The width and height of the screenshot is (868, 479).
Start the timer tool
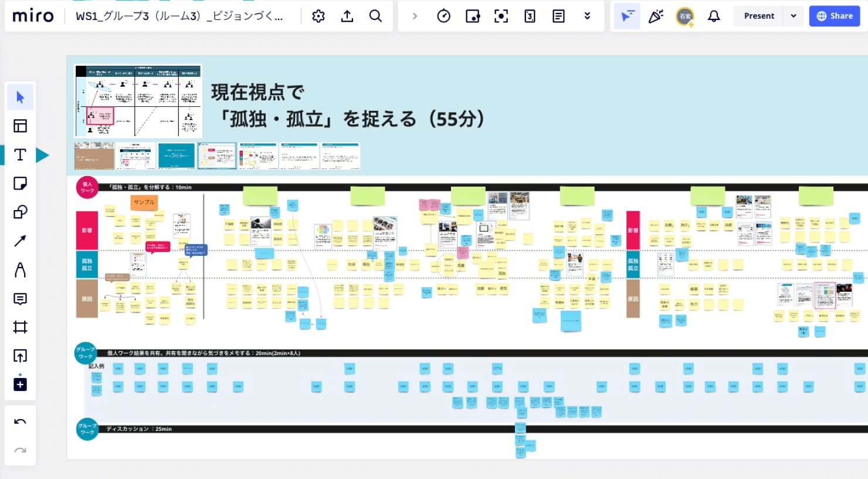coord(444,16)
